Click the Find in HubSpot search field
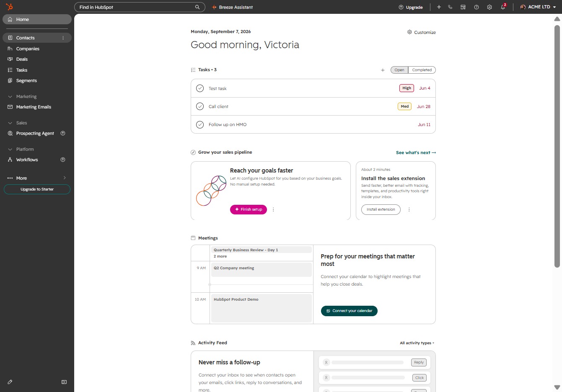The image size is (562, 392). point(140,7)
